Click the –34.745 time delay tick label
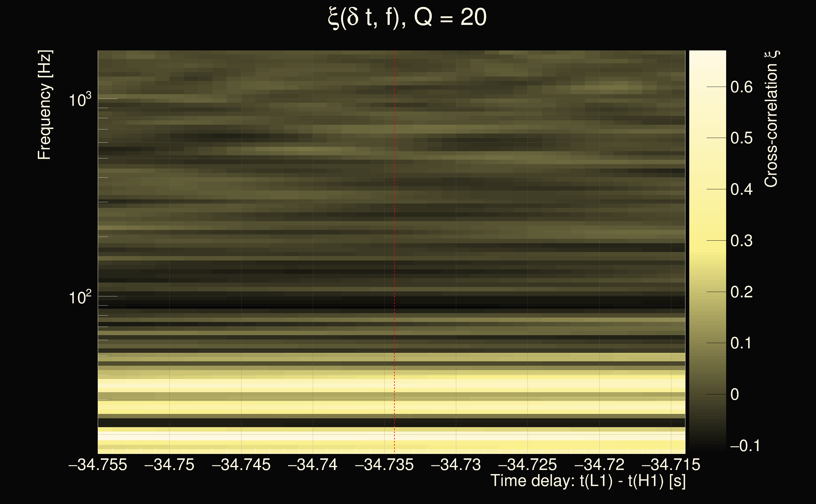 pyautogui.click(x=241, y=465)
